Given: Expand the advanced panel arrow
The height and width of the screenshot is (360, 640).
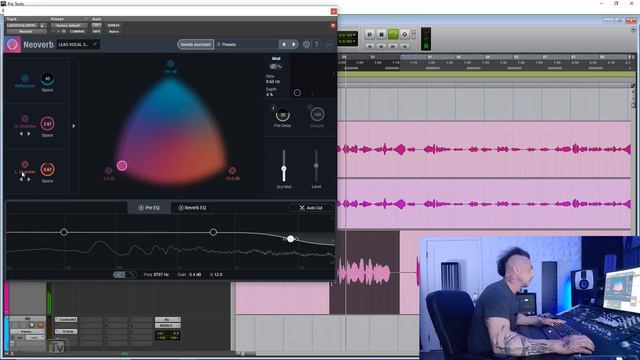Looking at the screenshot, I should pos(74,126).
